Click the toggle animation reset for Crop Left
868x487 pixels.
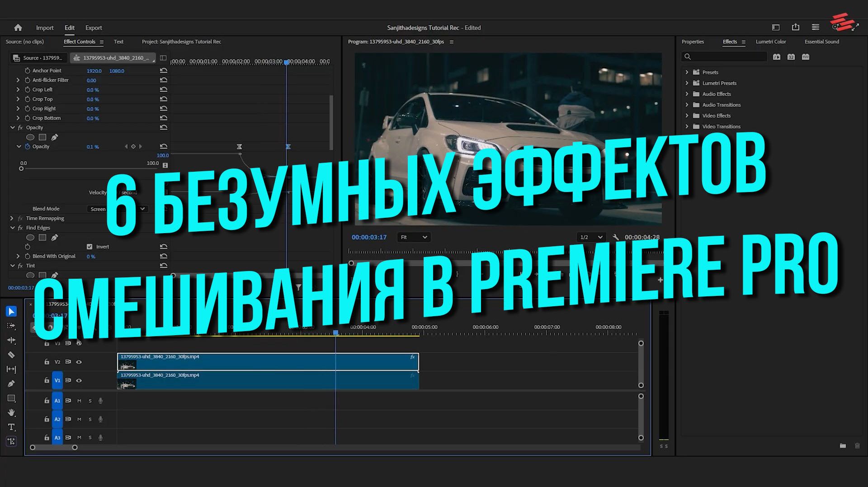[164, 89]
